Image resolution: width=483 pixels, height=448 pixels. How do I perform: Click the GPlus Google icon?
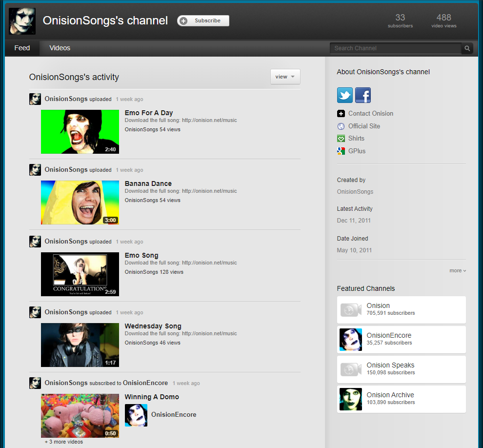point(341,151)
